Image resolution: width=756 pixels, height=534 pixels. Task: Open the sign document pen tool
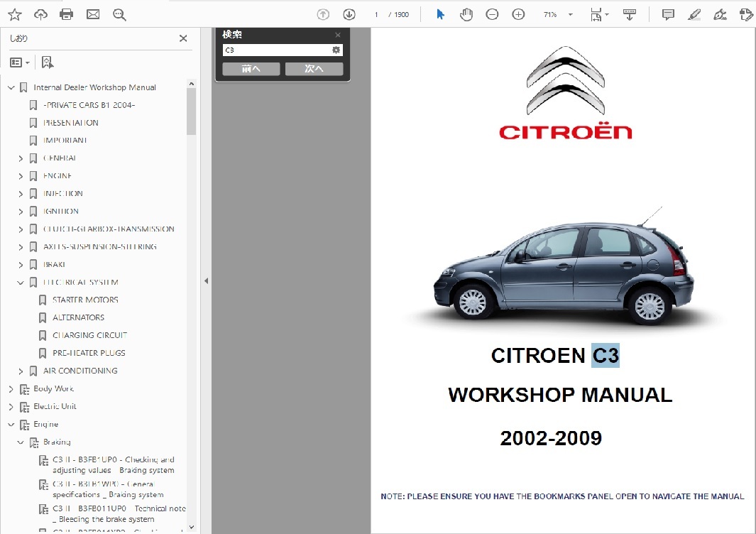click(x=720, y=14)
